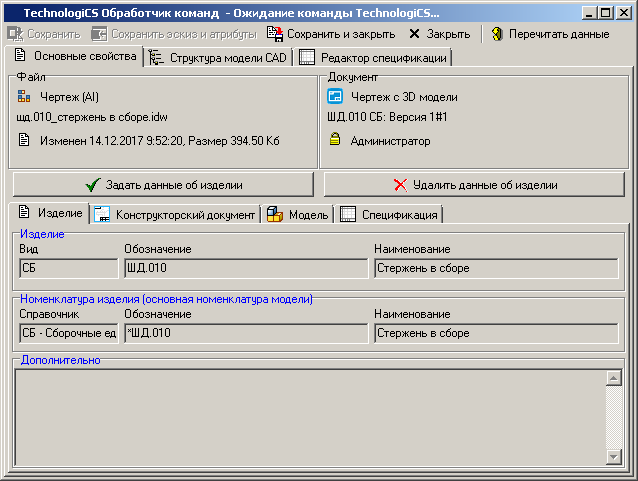The height and width of the screenshot is (481, 638).
Task: Switch to the Модель tab
Action: click(x=298, y=215)
